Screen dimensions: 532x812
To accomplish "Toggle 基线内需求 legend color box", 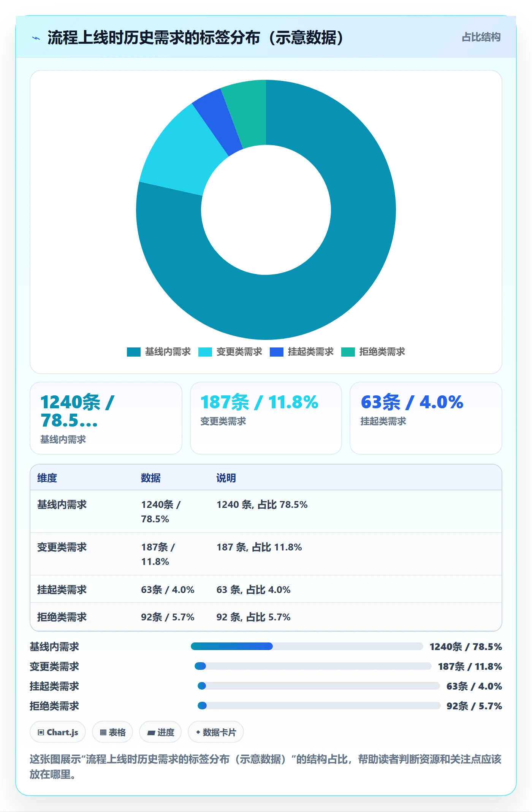I will [134, 352].
